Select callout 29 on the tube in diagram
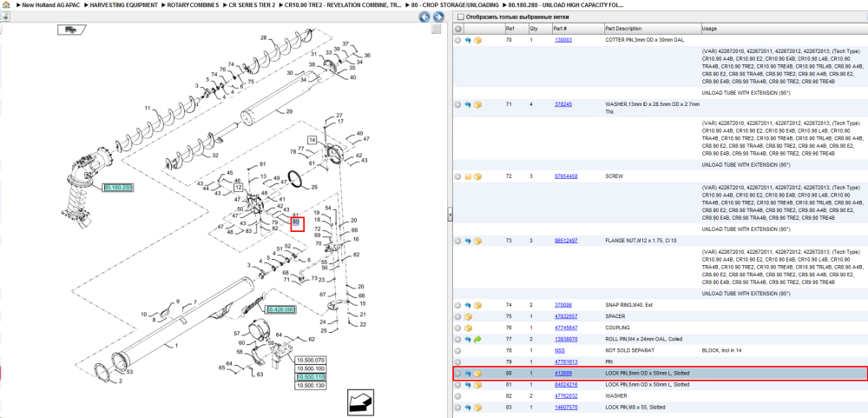 (288, 112)
